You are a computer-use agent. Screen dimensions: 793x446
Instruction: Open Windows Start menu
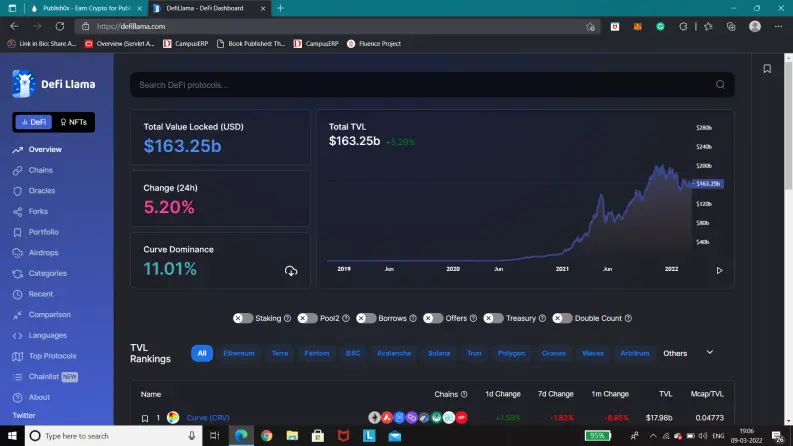(x=12, y=435)
